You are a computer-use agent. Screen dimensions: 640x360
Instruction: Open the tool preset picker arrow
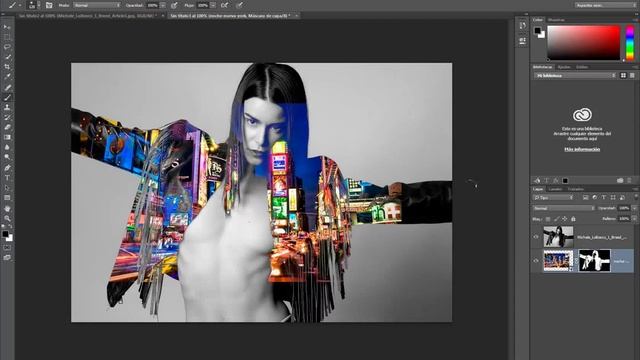click(20, 5)
